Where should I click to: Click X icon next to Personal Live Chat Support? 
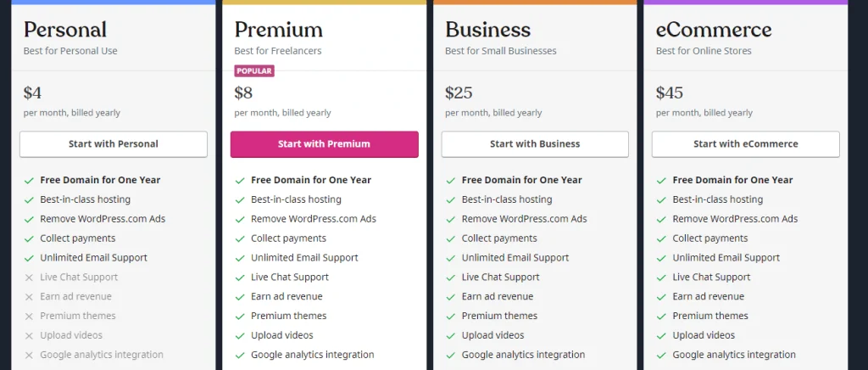click(x=29, y=277)
